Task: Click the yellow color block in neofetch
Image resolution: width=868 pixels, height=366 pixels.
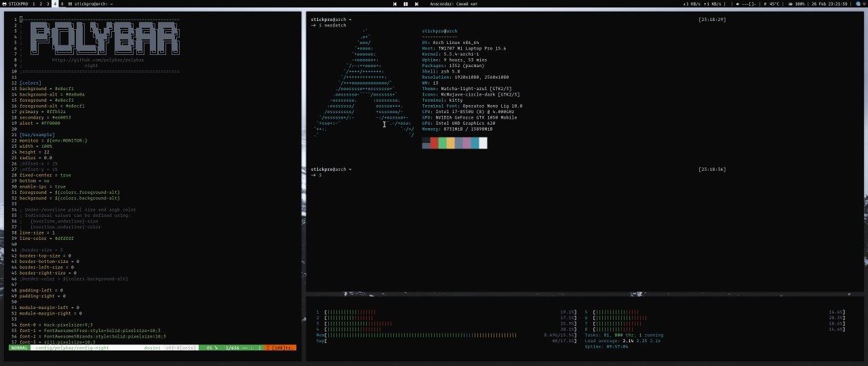Action: [450, 143]
